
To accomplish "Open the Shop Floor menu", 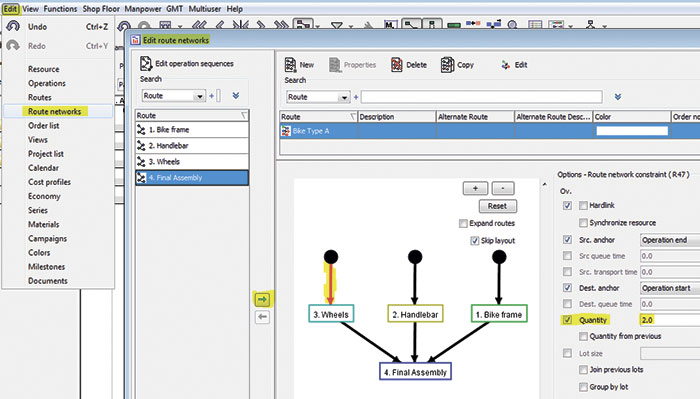I will [x=101, y=8].
